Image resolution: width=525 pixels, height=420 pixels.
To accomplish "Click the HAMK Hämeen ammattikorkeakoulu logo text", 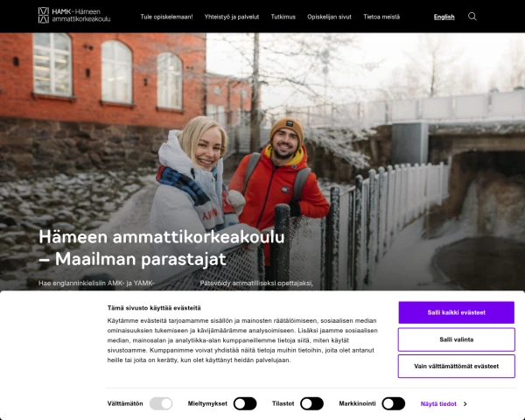I will (81, 16).
